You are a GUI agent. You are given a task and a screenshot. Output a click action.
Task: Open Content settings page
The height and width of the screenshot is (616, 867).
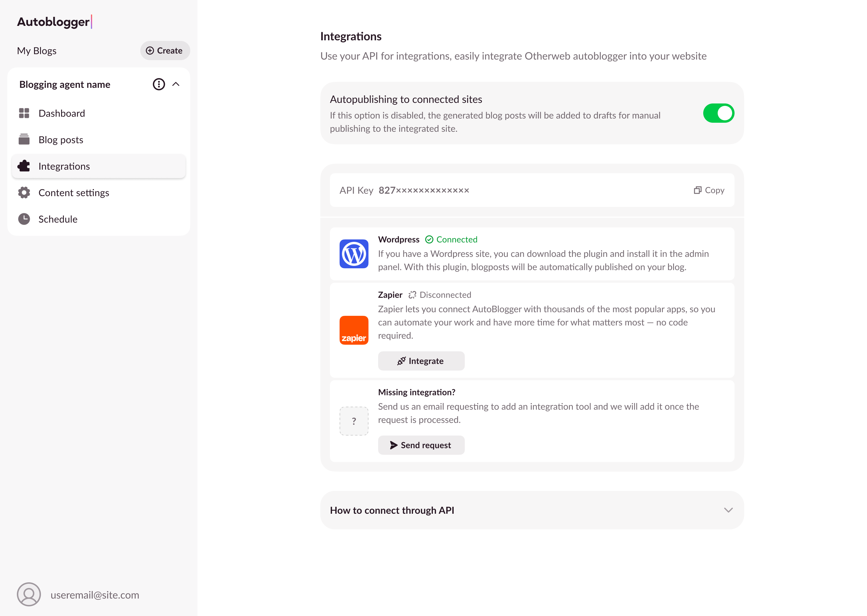74,193
